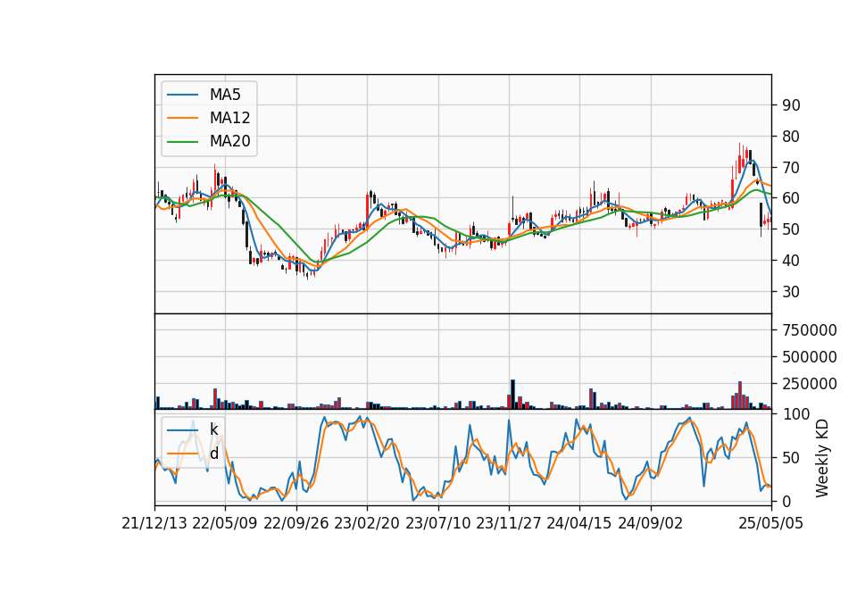Click the price axis value 60

coord(791,198)
